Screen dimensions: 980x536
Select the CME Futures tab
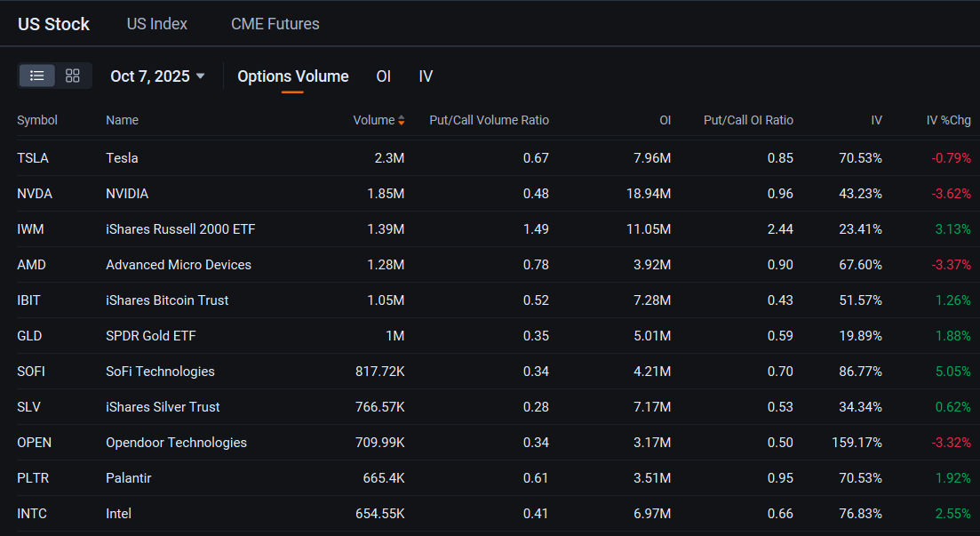click(x=275, y=24)
